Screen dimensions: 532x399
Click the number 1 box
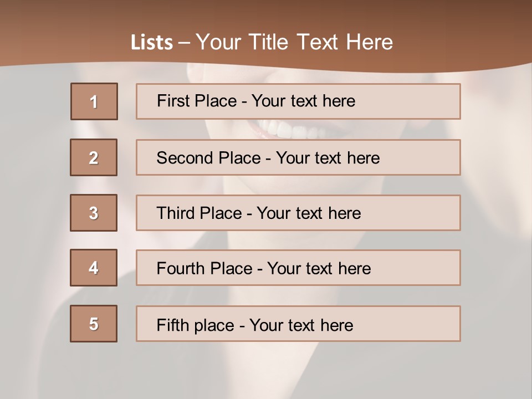94,101
